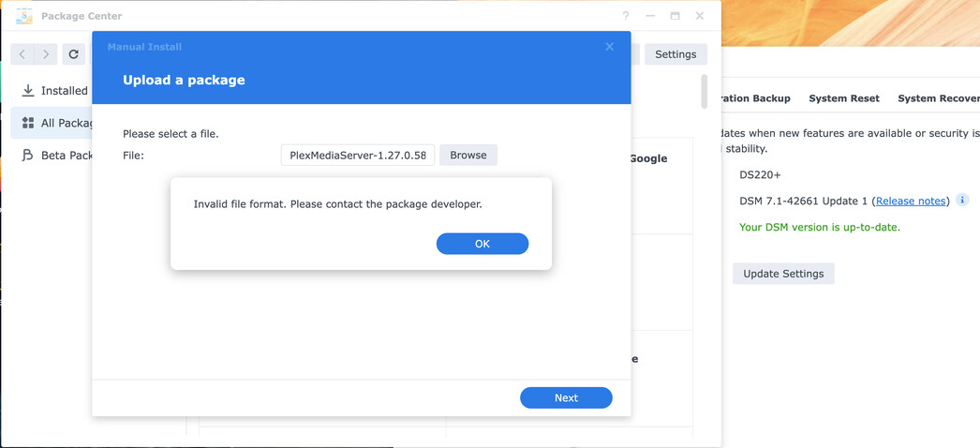Switch to the System Reset tab
980x448 pixels.
[844, 98]
